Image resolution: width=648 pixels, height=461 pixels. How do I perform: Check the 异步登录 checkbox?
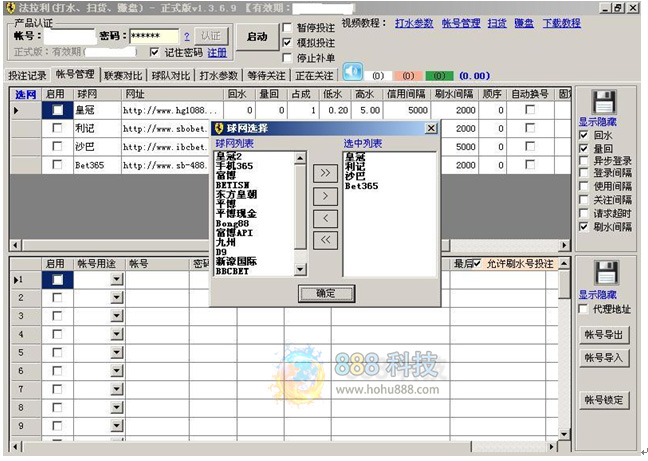tap(584, 161)
